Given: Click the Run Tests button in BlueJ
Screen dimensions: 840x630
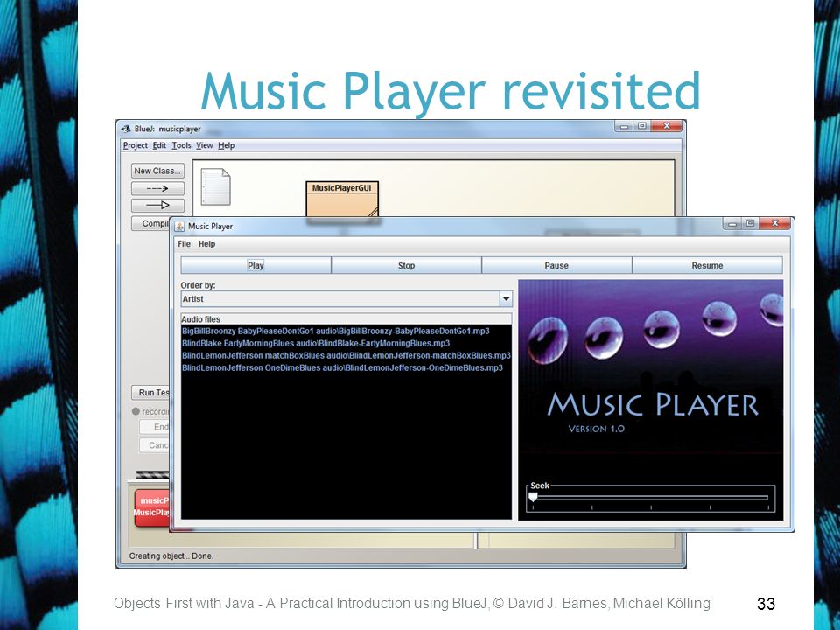Looking at the screenshot, I should point(151,393).
